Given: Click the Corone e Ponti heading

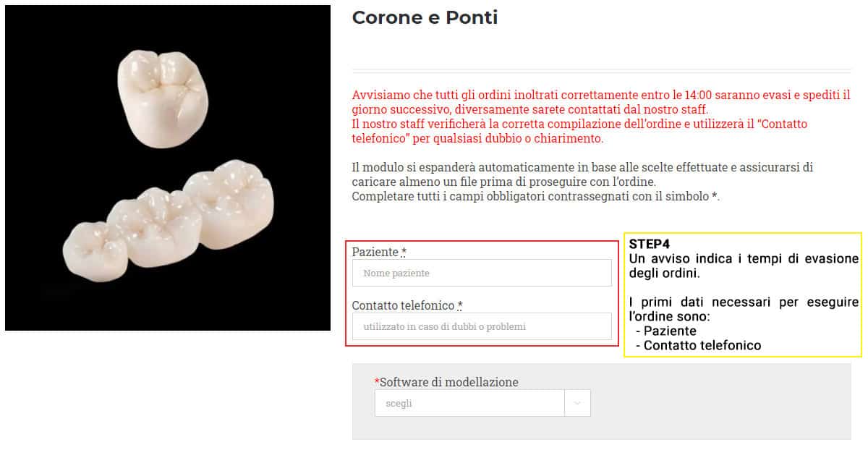Looking at the screenshot, I should pyautogui.click(x=425, y=17).
